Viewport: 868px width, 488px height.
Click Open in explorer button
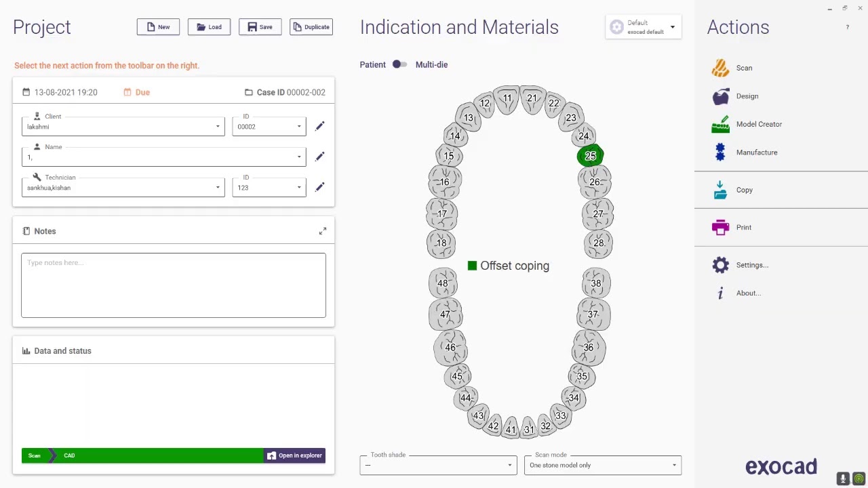(294, 455)
